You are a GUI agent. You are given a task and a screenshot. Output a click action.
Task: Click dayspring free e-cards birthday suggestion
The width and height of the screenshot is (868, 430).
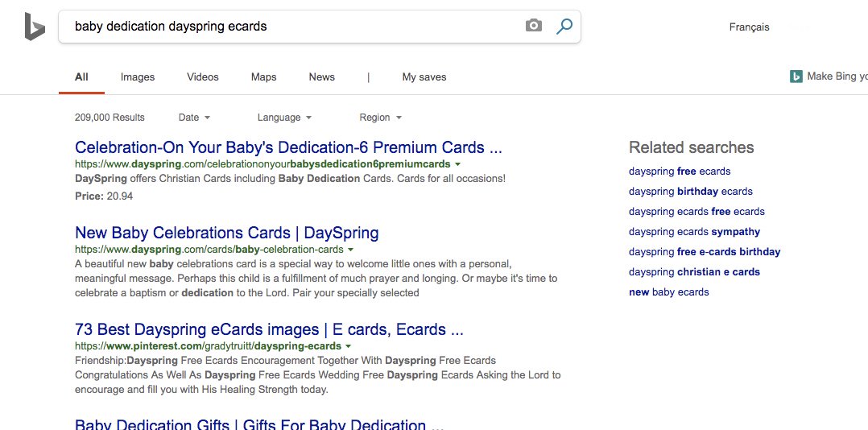705,252
